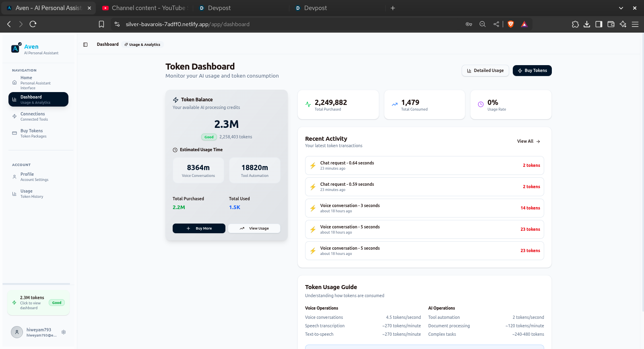Click the Aven logo icon
This screenshot has height=349, width=644.
16,48
